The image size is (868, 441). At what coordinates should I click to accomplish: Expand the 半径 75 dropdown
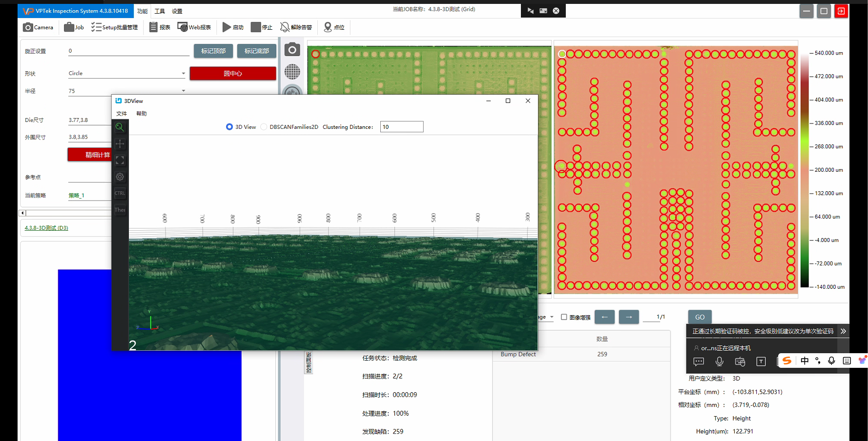183,91
